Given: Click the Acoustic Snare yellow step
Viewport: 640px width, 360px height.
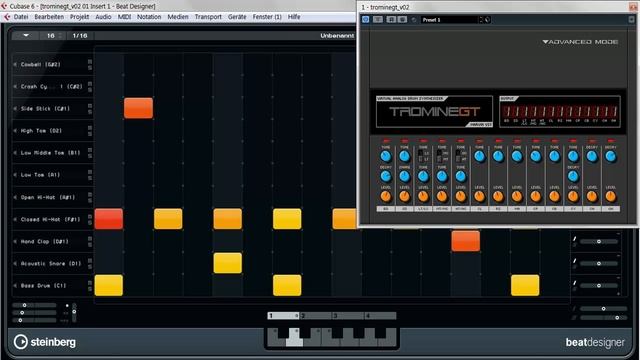Looking at the screenshot, I should coord(228,263).
